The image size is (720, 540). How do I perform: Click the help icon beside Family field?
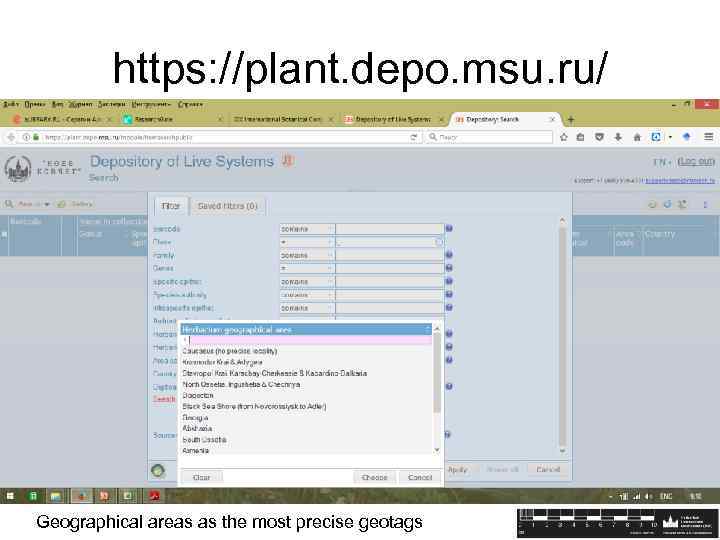point(449,254)
